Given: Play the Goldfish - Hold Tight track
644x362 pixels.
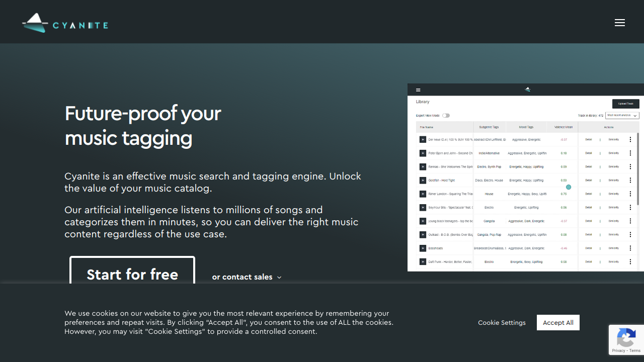Looking at the screenshot, I should 423,180.
